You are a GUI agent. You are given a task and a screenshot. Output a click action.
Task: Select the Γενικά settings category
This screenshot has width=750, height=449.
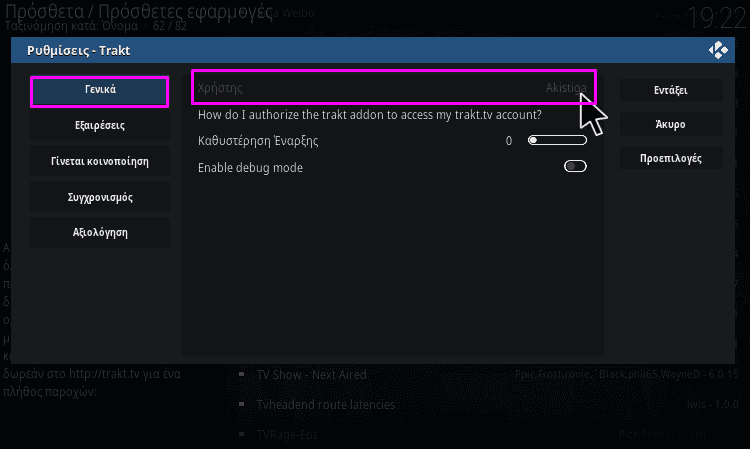click(99, 91)
